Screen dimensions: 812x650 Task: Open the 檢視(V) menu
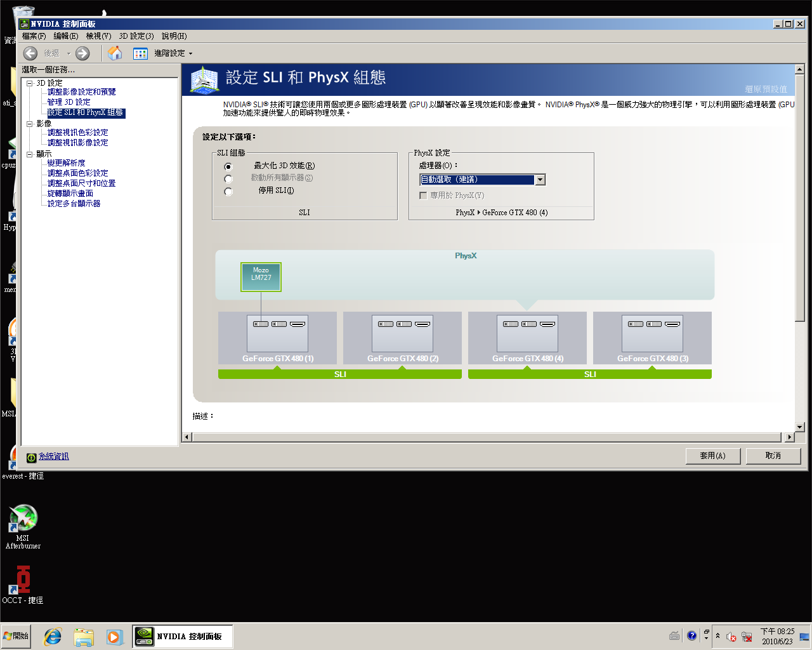point(98,36)
